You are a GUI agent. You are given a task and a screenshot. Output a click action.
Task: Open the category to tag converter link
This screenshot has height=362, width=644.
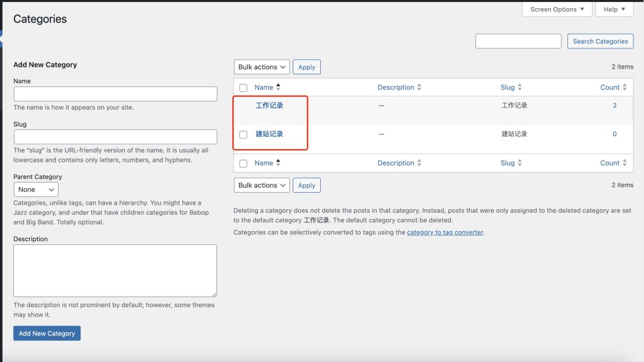445,232
